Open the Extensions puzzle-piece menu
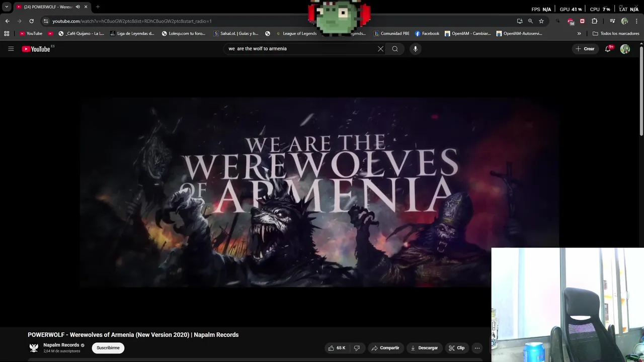Image resolution: width=644 pixels, height=362 pixels. point(595,21)
